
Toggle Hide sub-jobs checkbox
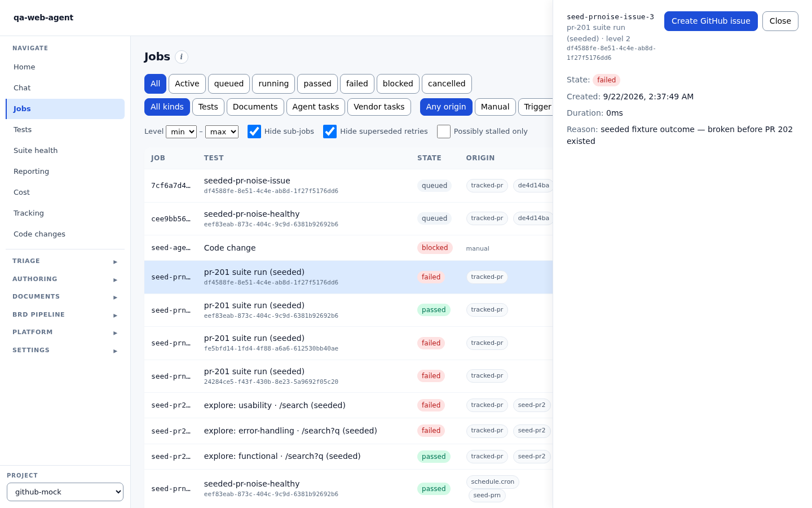click(x=254, y=132)
